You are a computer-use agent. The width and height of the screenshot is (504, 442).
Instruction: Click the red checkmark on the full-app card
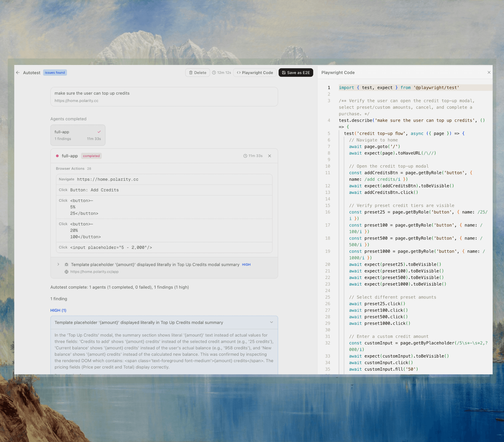(99, 132)
